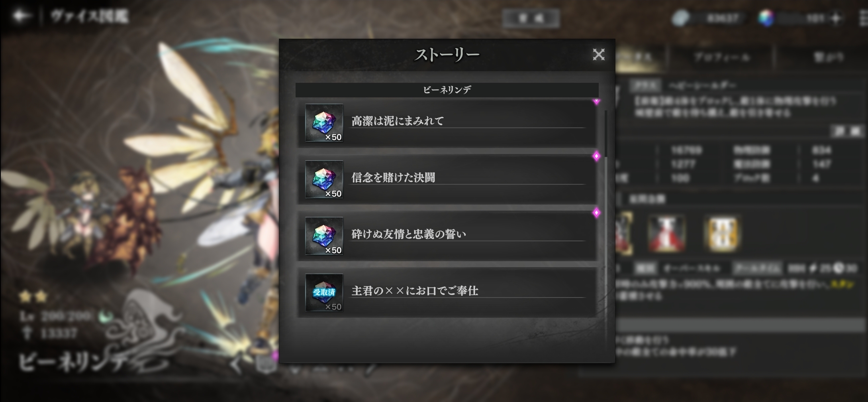The width and height of the screenshot is (868, 402).
Task: Click the blurred button at top center
Action: (531, 18)
